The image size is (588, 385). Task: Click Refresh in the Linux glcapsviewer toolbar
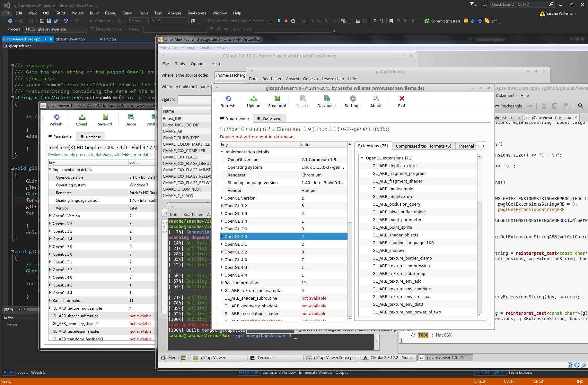coord(228,101)
